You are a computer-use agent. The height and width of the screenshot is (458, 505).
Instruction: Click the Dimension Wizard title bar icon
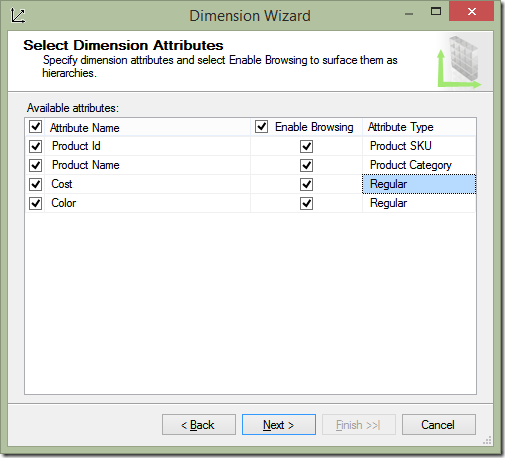(17, 16)
